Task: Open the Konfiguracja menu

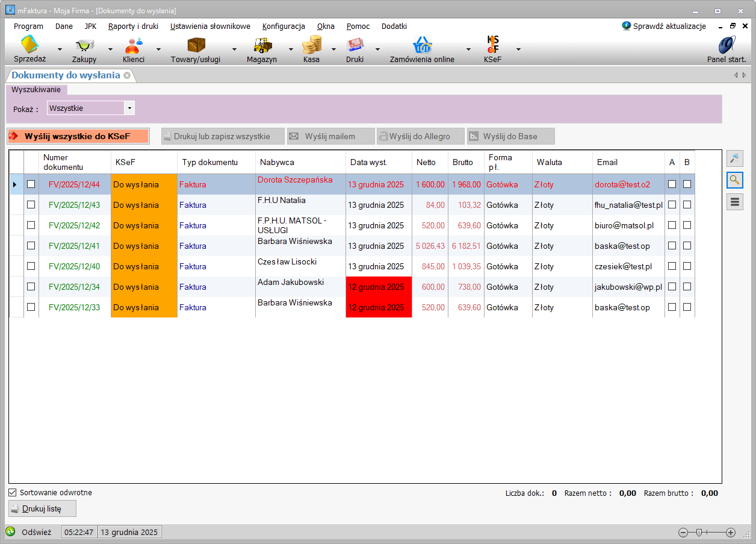Action: pos(283,27)
